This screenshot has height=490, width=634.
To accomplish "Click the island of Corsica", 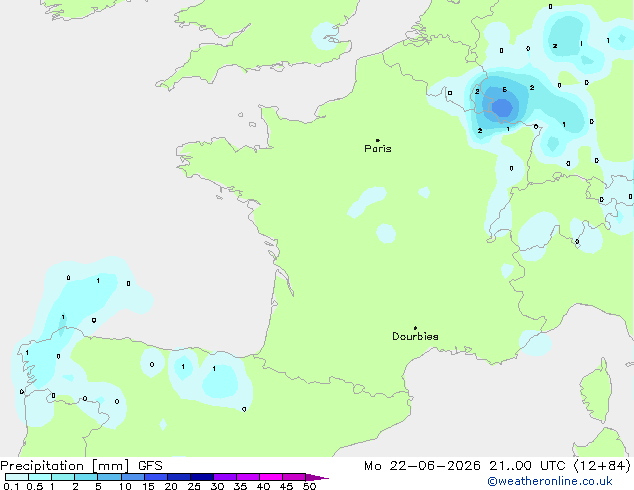I will pos(595,391).
